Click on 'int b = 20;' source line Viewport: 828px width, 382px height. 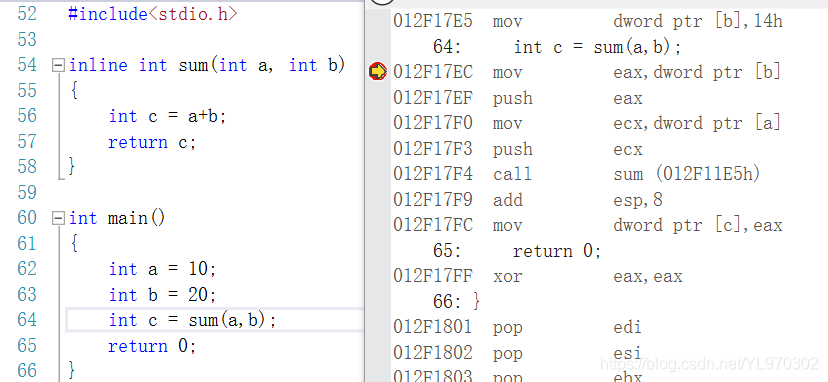pos(163,294)
